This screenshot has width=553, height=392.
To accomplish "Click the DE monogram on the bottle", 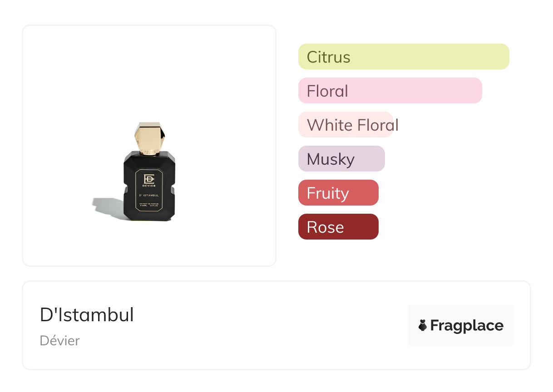I will tap(149, 179).
